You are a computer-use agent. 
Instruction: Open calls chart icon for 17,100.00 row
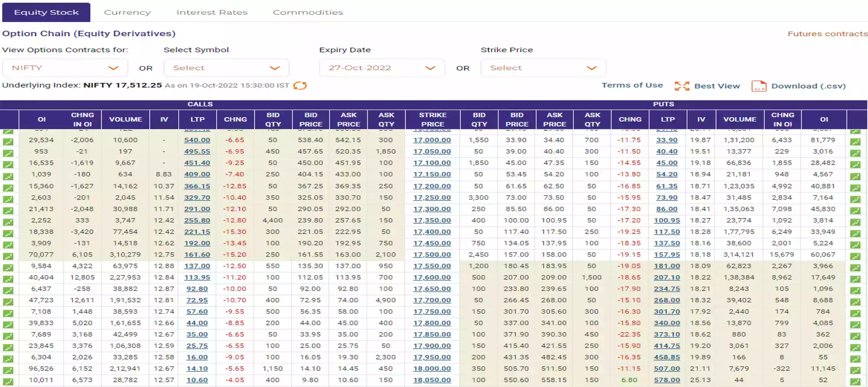pyautogui.click(x=8, y=165)
